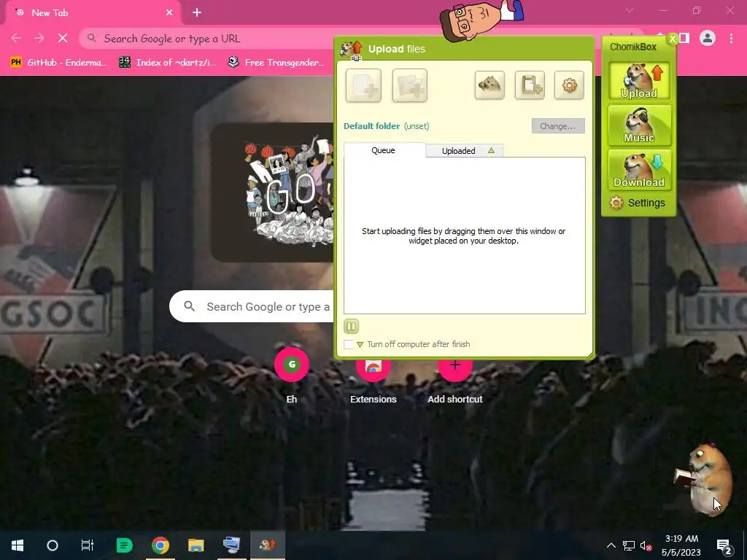Screen dimensions: 747x560
Task: Switch to the Queue tab
Action: (384, 150)
